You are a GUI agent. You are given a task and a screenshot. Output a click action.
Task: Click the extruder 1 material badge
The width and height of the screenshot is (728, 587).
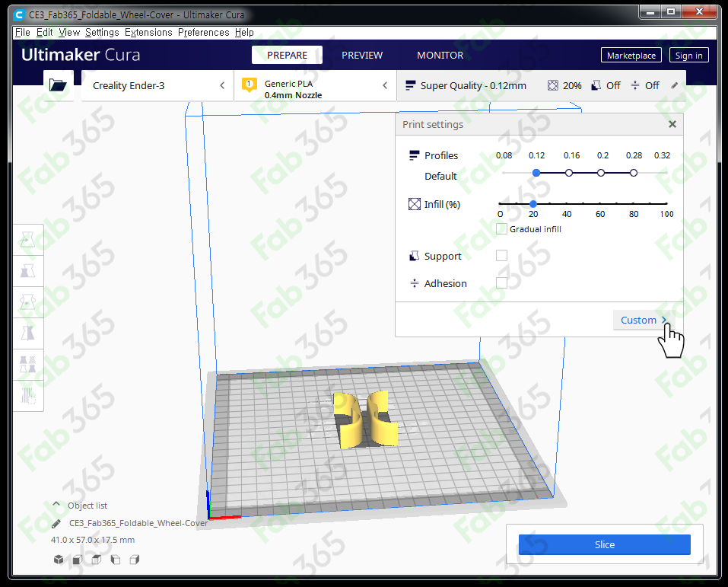(x=250, y=84)
